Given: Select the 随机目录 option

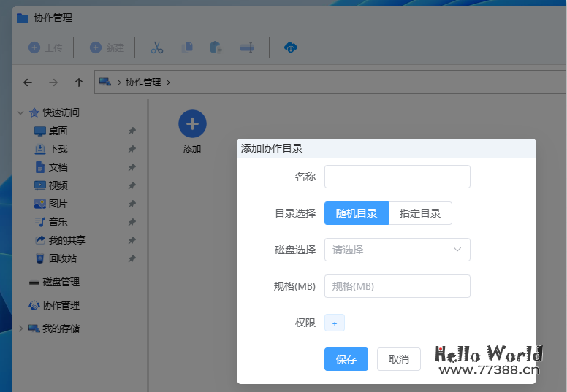Looking at the screenshot, I should 357,213.
